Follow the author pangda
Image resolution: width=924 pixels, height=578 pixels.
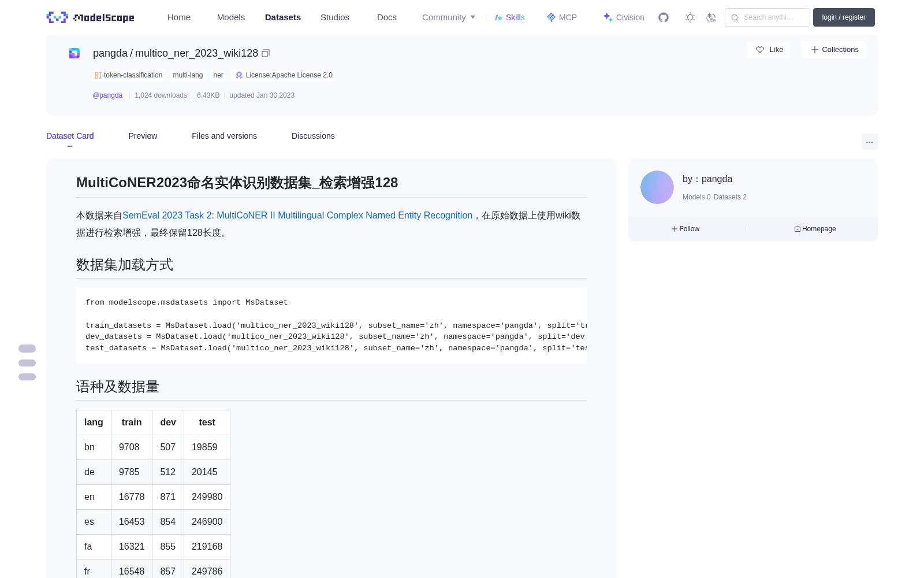pyautogui.click(x=685, y=229)
